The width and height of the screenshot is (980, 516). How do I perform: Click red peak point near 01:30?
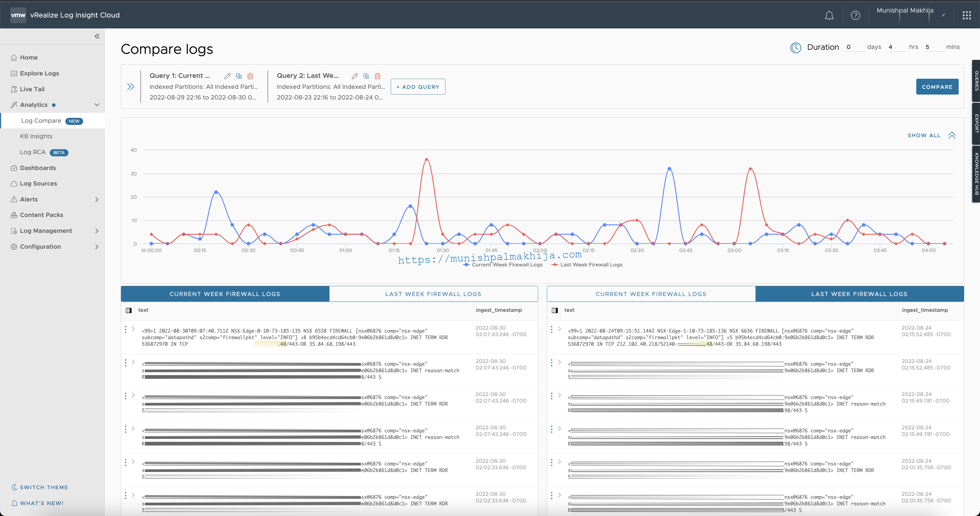point(427,159)
